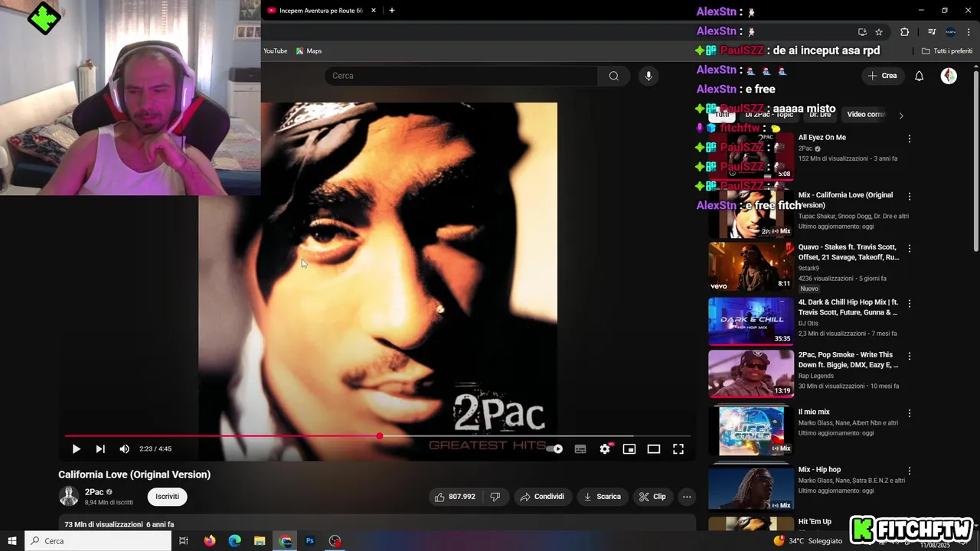This screenshot has height=551, width=980.
Task: Switch to theater mode
Action: (x=654, y=449)
